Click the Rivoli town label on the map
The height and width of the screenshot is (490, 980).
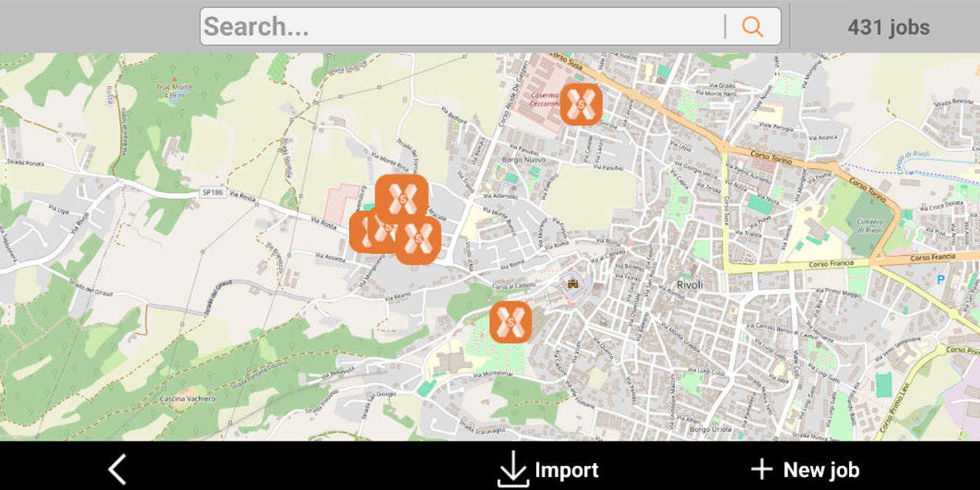690,284
